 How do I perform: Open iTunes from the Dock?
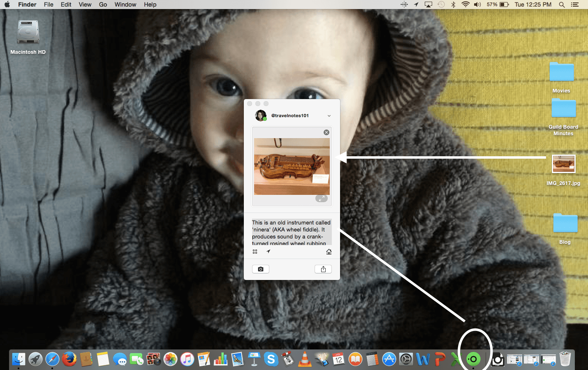(x=187, y=359)
